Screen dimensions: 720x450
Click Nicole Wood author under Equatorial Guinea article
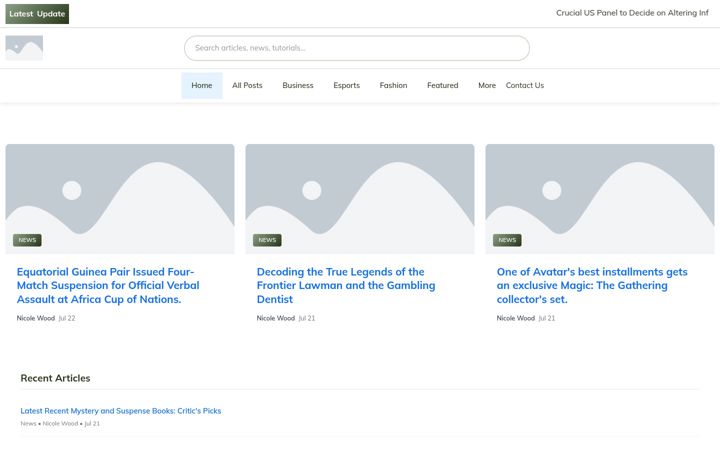36,318
